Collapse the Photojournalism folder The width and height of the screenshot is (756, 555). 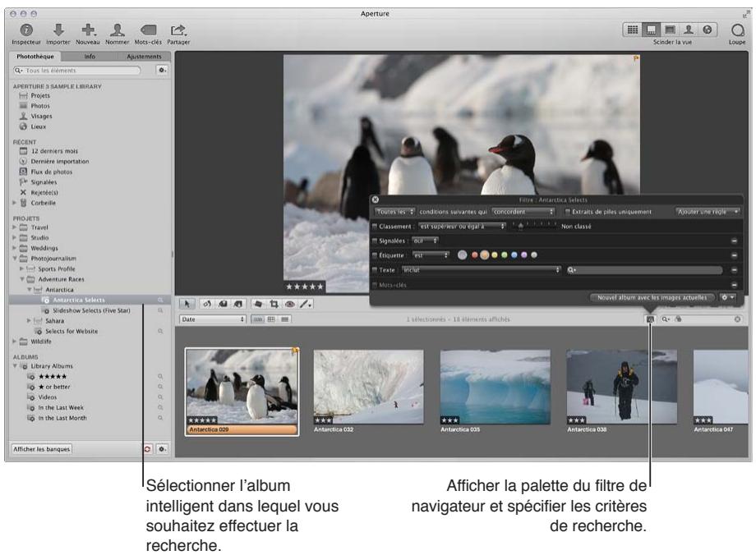pyautogui.click(x=15, y=259)
